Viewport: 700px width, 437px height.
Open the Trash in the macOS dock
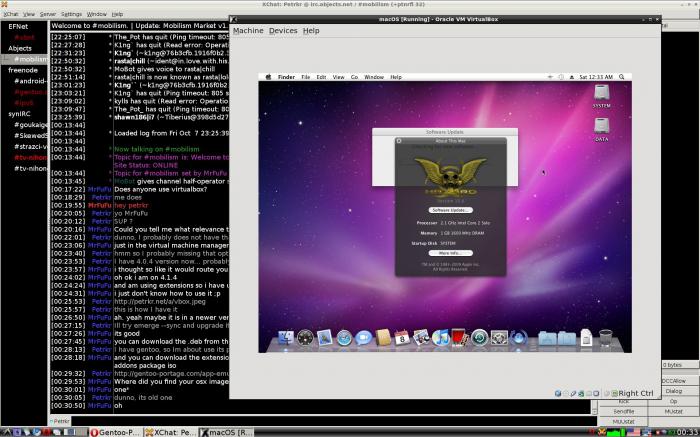[605, 338]
